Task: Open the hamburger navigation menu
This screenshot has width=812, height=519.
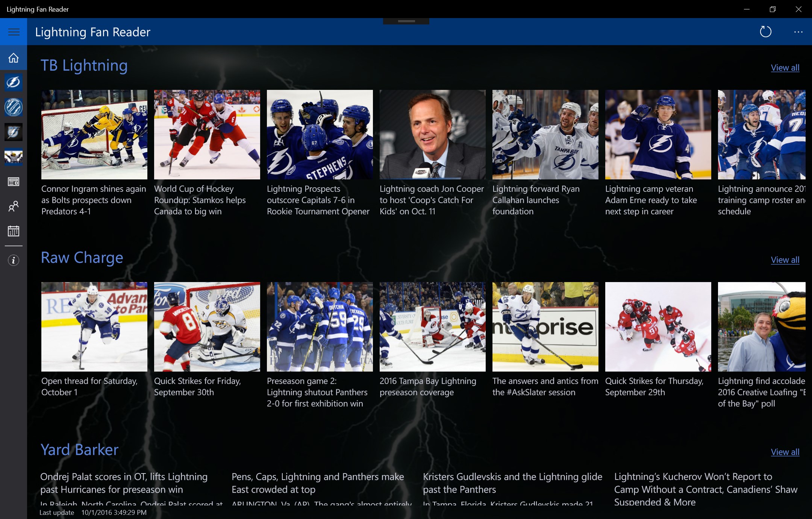Action: 14,32
